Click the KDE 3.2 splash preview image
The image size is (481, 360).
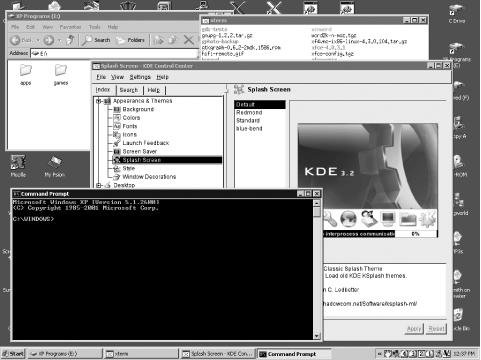click(368, 166)
